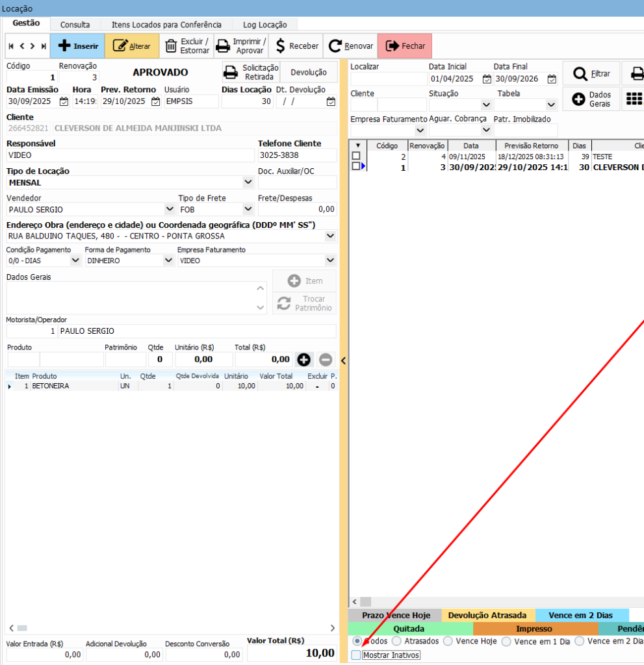Screen dimensions: 644x665
Task: Click the Inserir plus icon button
Action: [x=77, y=46]
